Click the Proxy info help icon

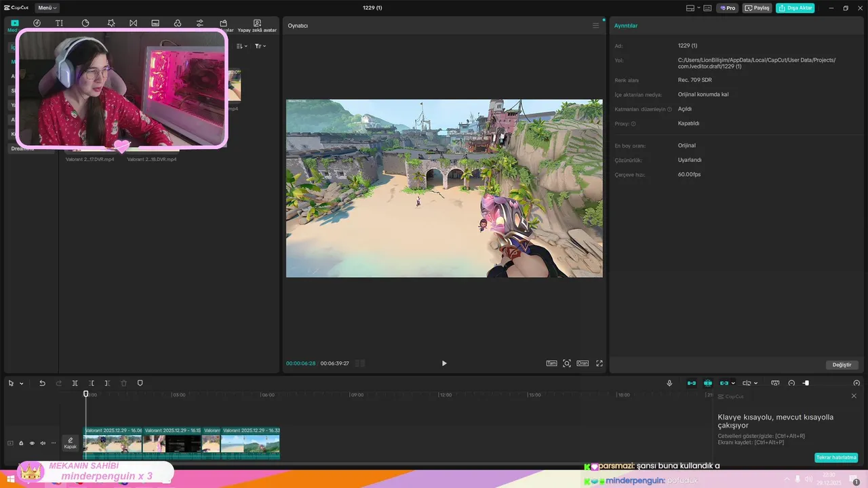633,124
